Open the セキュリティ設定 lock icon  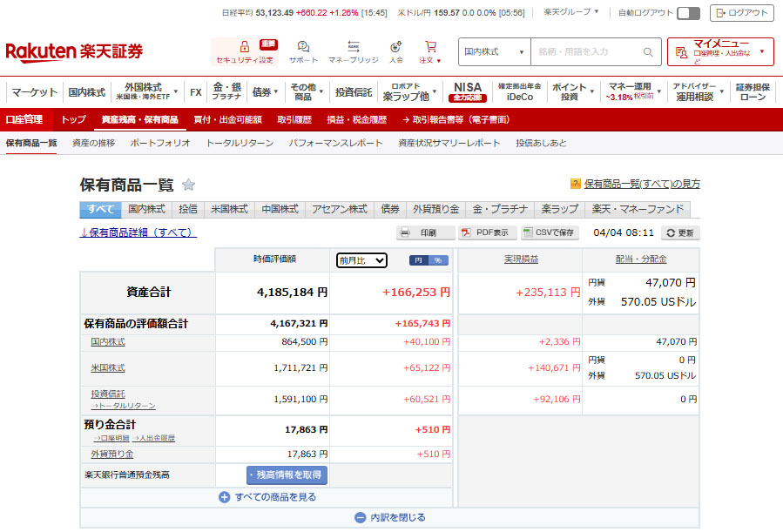coord(244,47)
